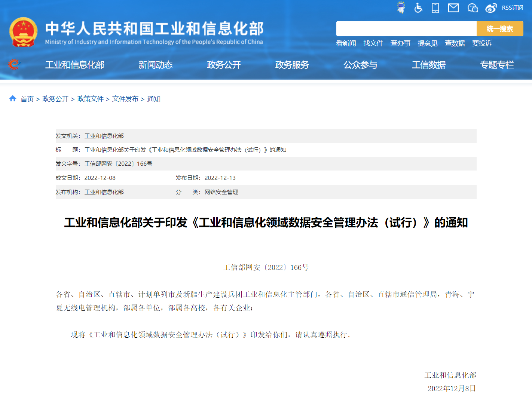The width and height of the screenshot is (532, 408).
Task: Open the 新闻动态 menu
Action: tap(155, 65)
